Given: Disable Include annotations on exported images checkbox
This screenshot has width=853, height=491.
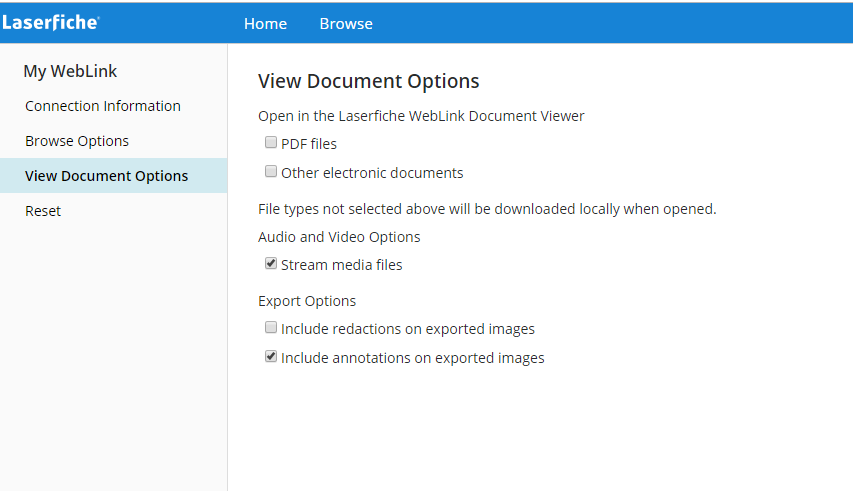Looking at the screenshot, I should (271, 357).
